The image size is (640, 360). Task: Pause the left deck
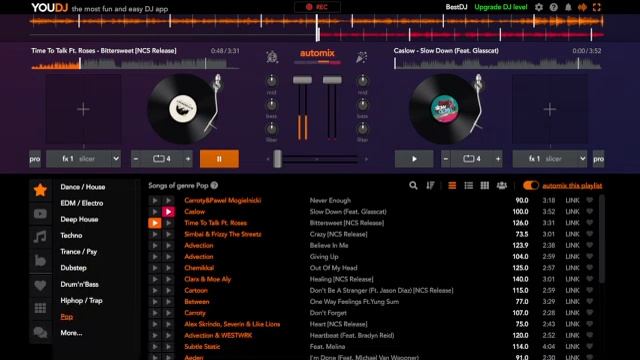pyautogui.click(x=219, y=159)
